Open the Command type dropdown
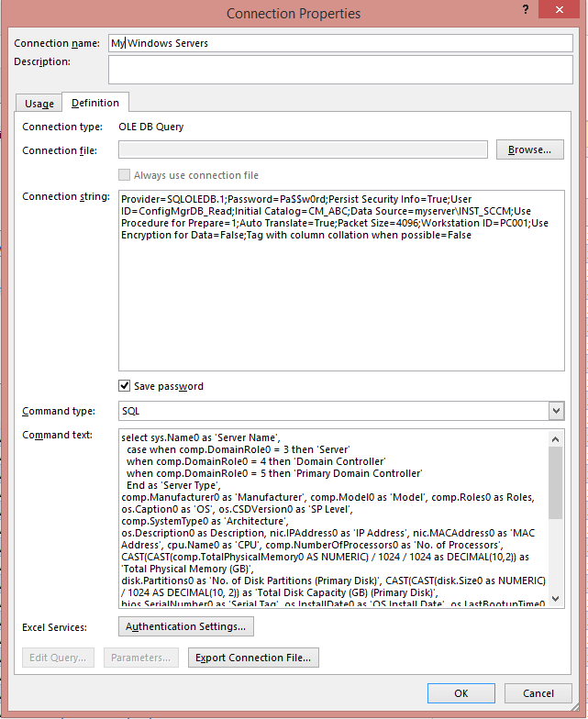 (555, 411)
